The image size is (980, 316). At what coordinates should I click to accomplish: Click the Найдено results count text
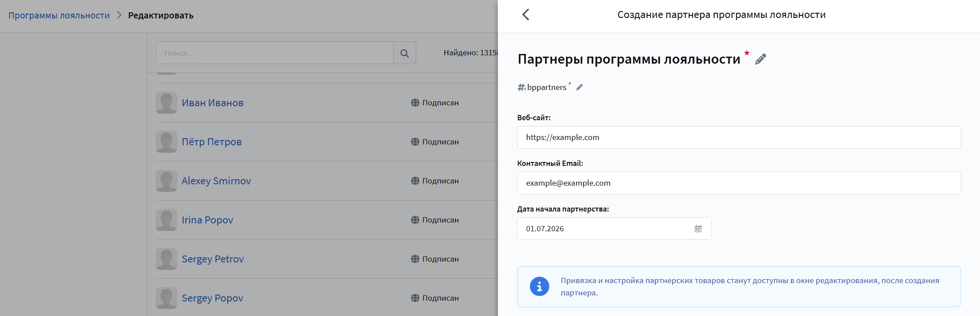pos(471,53)
